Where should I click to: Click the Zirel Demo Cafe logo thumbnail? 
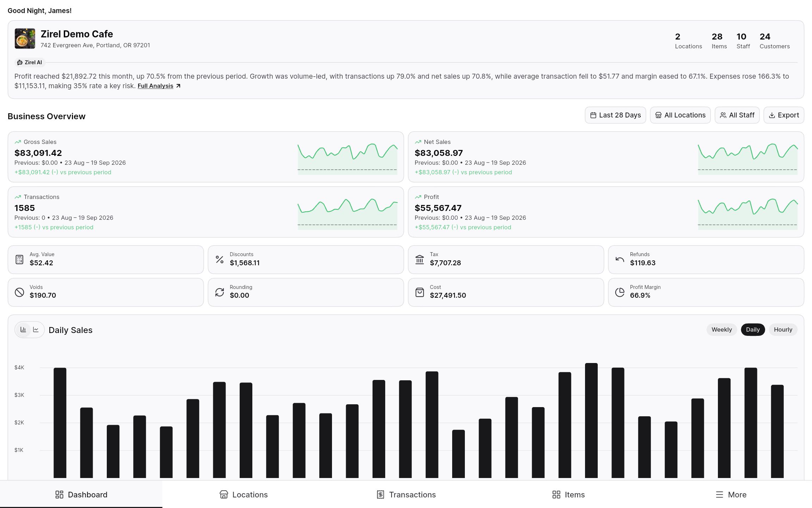click(x=25, y=38)
